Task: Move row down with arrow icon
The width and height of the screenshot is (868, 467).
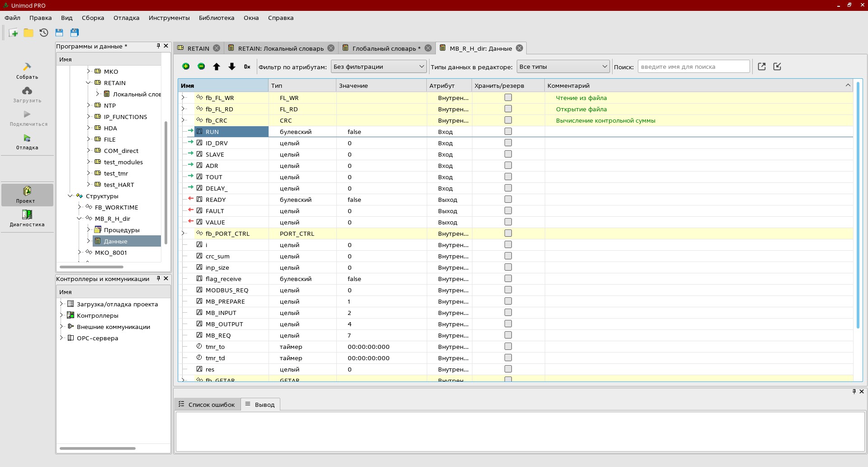Action: (232, 67)
